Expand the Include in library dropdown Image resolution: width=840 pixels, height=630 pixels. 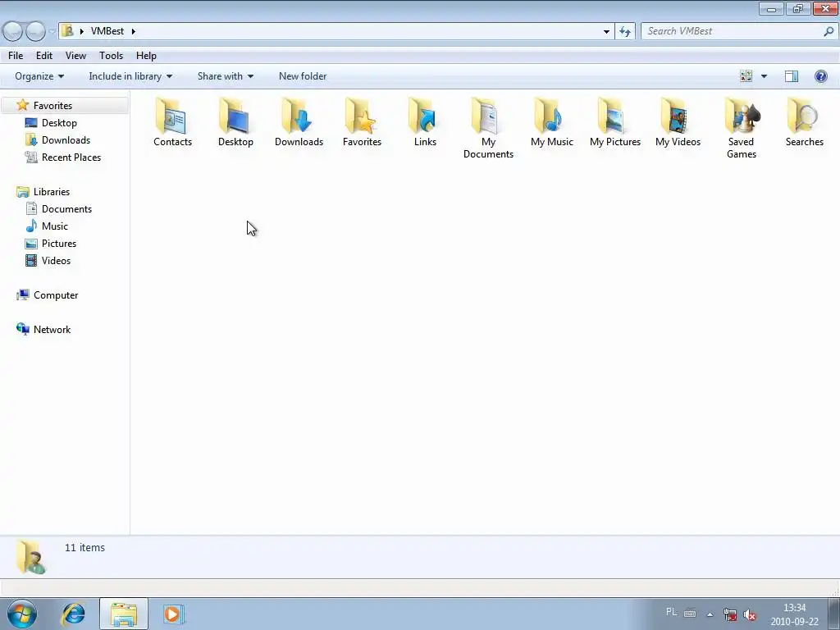[130, 76]
